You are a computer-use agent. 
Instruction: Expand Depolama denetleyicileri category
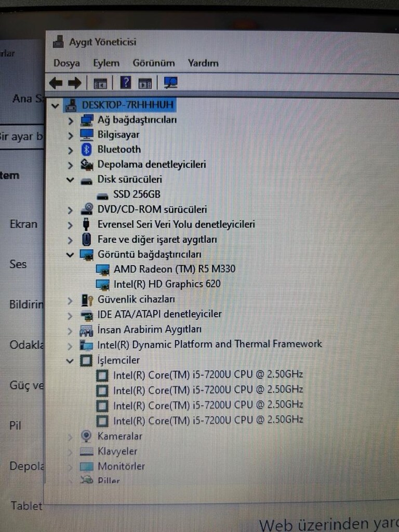coord(71,165)
